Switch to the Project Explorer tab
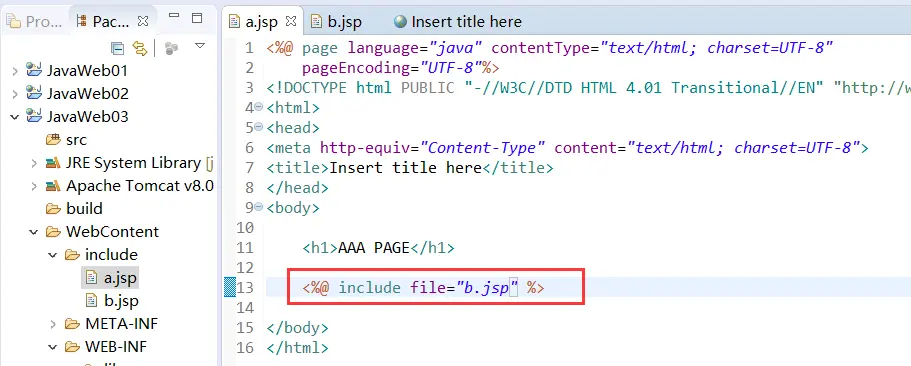Viewport: 911px width, 366px height. 34,21
